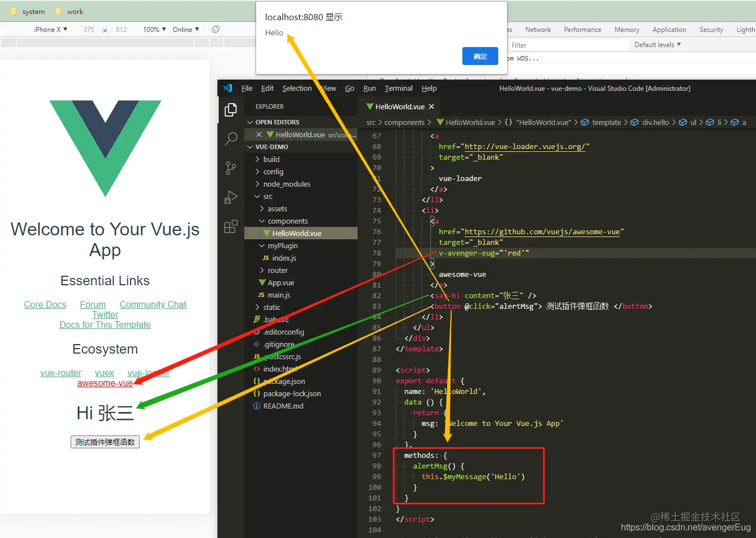
Task: Close the HelloWorld.vue editor tab
Action: (432, 106)
